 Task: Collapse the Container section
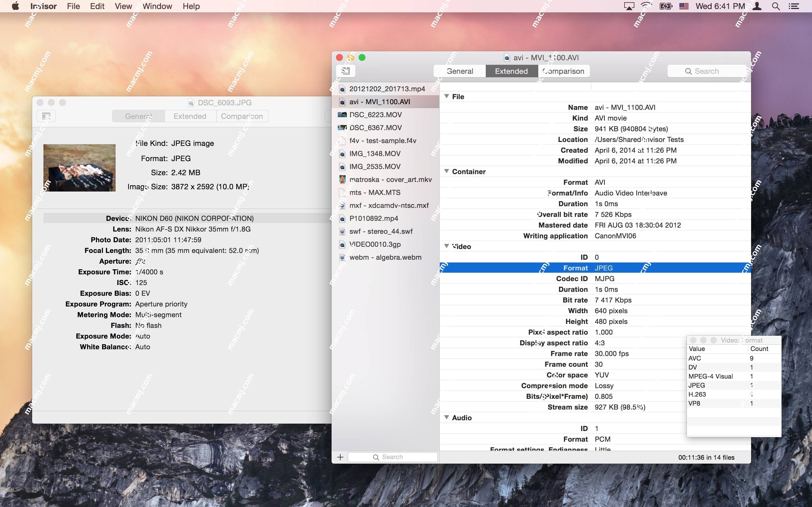(x=447, y=171)
